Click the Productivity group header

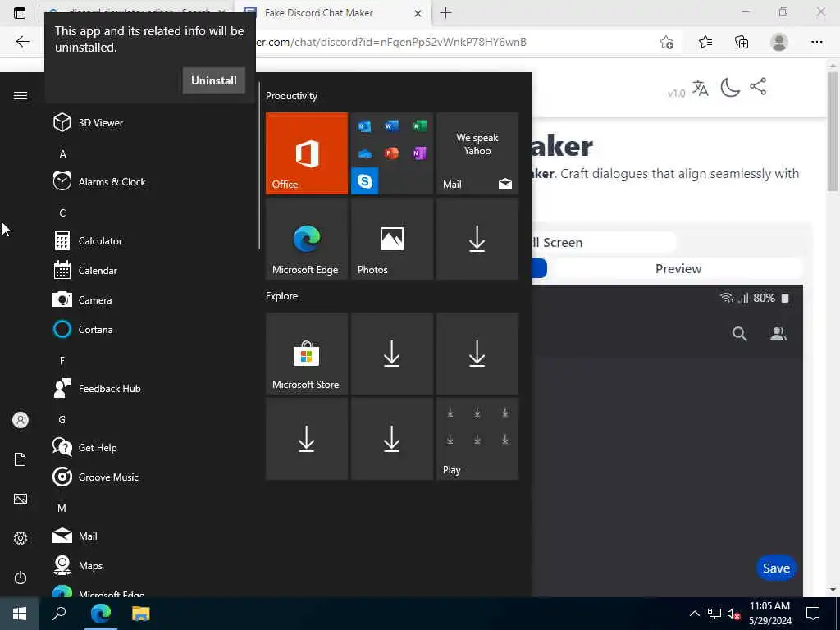point(291,96)
